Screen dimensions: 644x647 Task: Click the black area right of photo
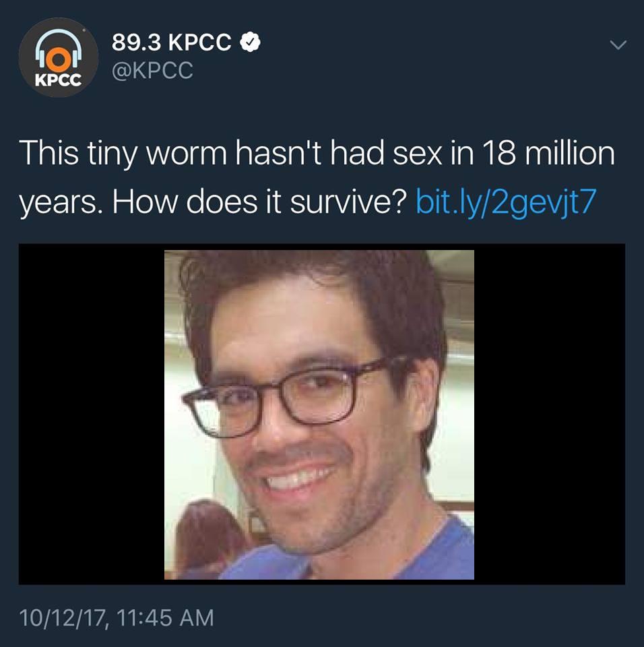(x=550, y=414)
